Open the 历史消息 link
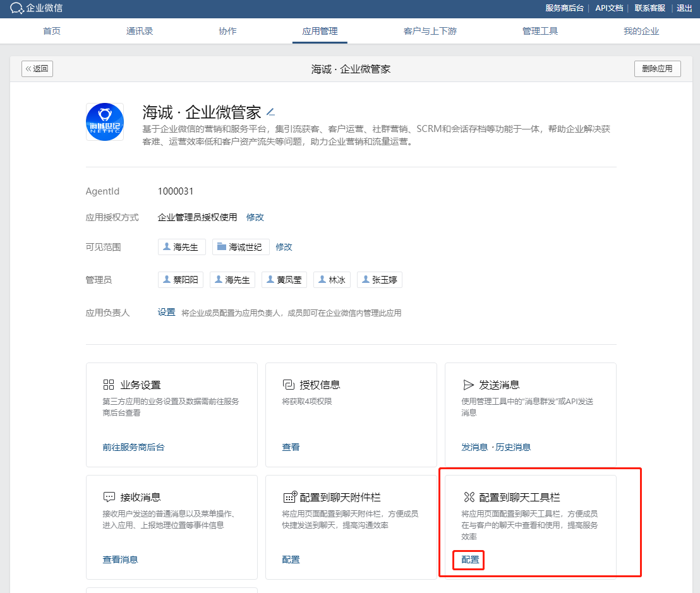 click(x=513, y=447)
